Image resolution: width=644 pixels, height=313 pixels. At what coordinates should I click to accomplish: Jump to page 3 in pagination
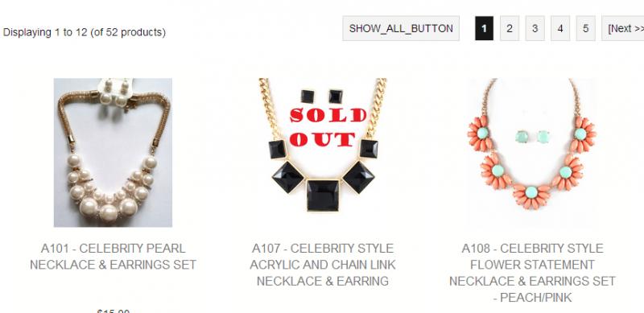click(x=535, y=28)
